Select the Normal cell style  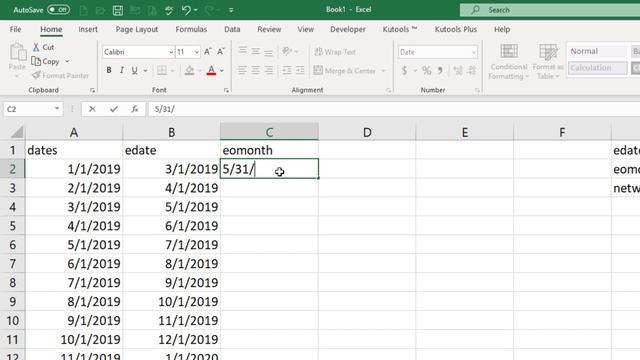tap(597, 51)
